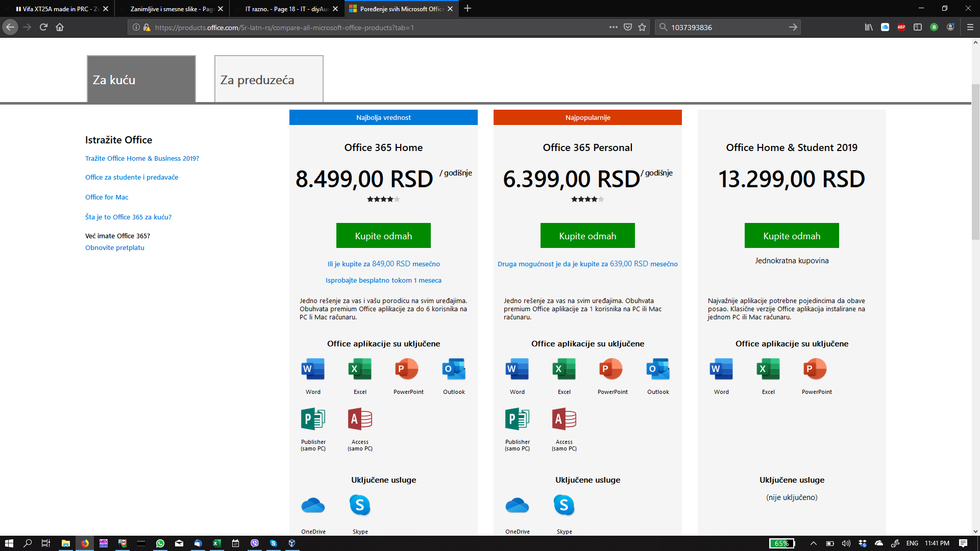Viewport: 980px width, 551px height.
Task: Click the Excel icon under Office 365 Home
Action: click(360, 369)
